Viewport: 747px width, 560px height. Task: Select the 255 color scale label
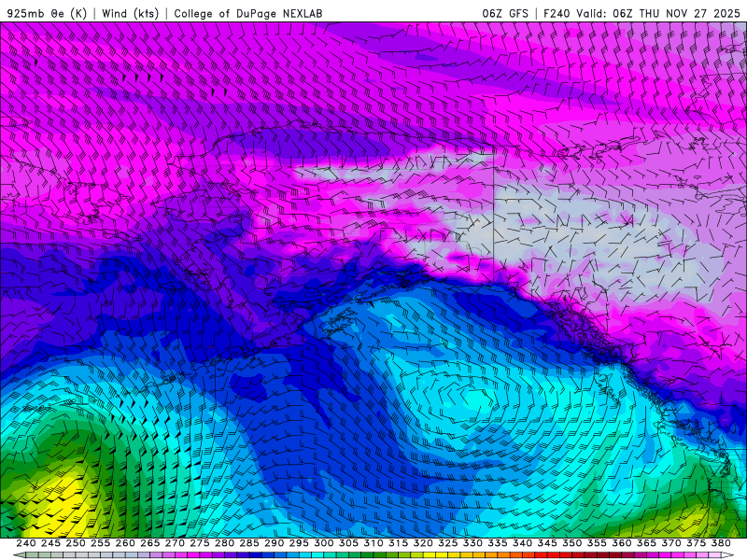[100, 543]
